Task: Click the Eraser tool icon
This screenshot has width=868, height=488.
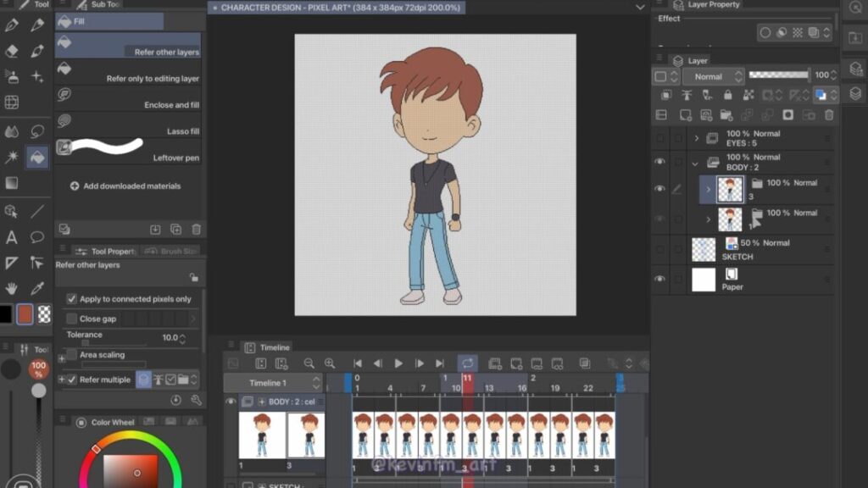Action: point(12,51)
